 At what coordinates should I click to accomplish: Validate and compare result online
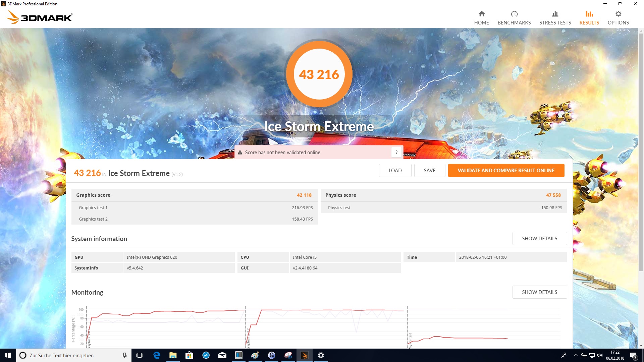pyautogui.click(x=506, y=170)
